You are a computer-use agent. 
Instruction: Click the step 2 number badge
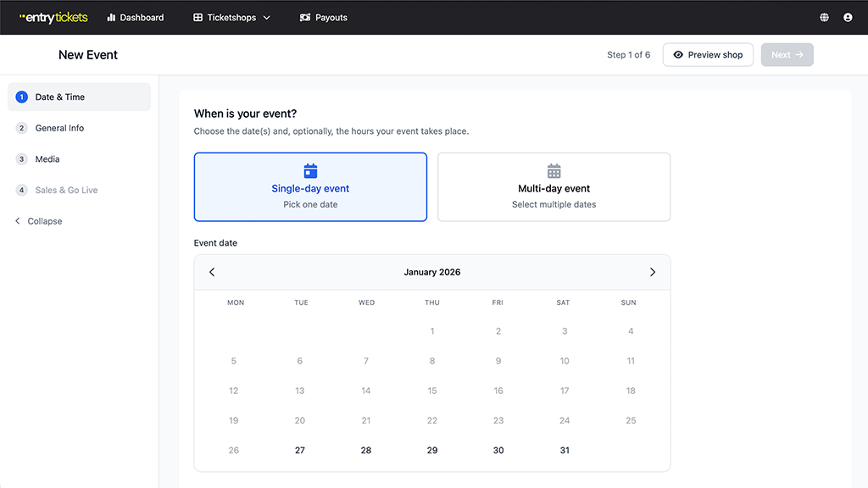tap(22, 128)
